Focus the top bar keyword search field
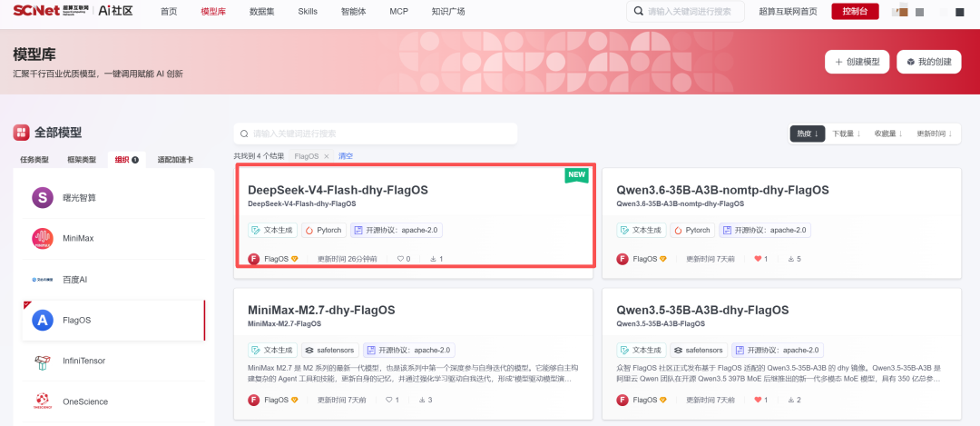The height and width of the screenshot is (426, 980). [686, 11]
